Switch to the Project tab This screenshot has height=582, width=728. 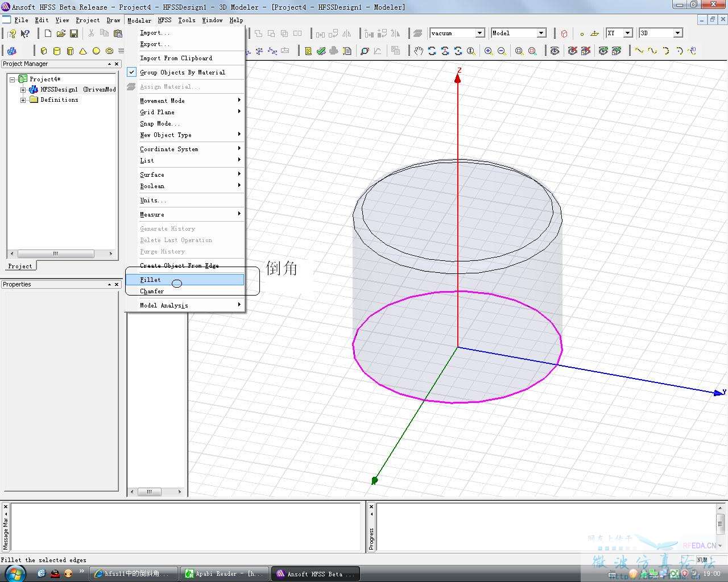pyautogui.click(x=20, y=266)
